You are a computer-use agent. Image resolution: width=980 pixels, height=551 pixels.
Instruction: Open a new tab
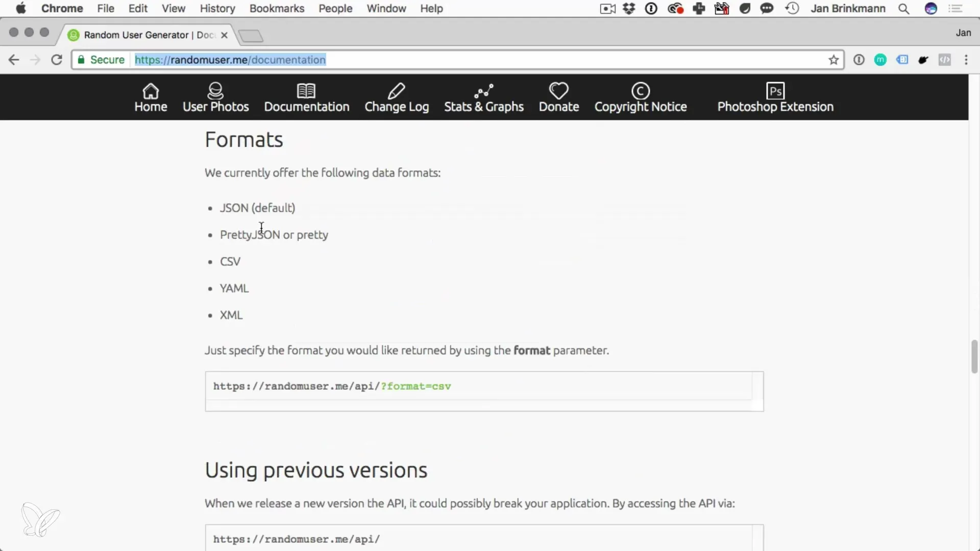[x=251, y=36]
